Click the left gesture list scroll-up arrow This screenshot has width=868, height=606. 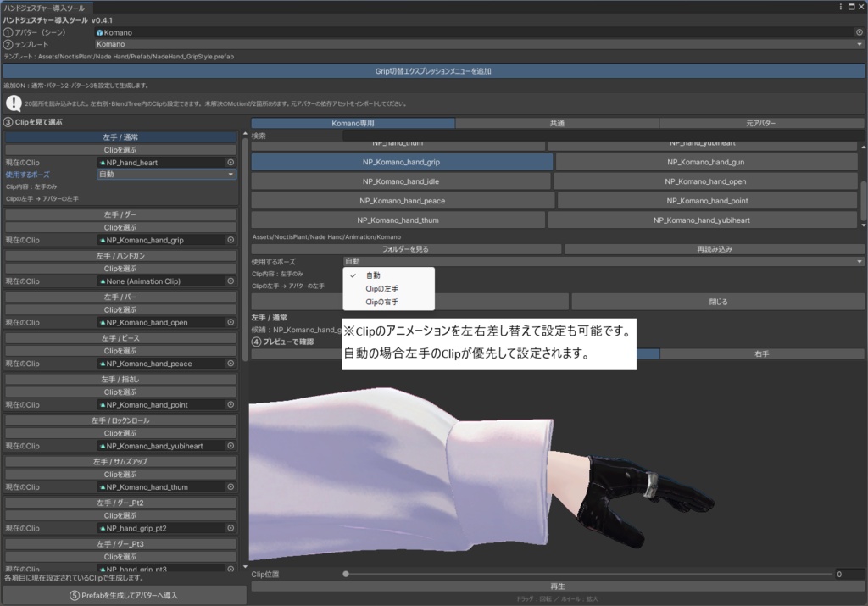pyautogui.click(x=245, y=135)
